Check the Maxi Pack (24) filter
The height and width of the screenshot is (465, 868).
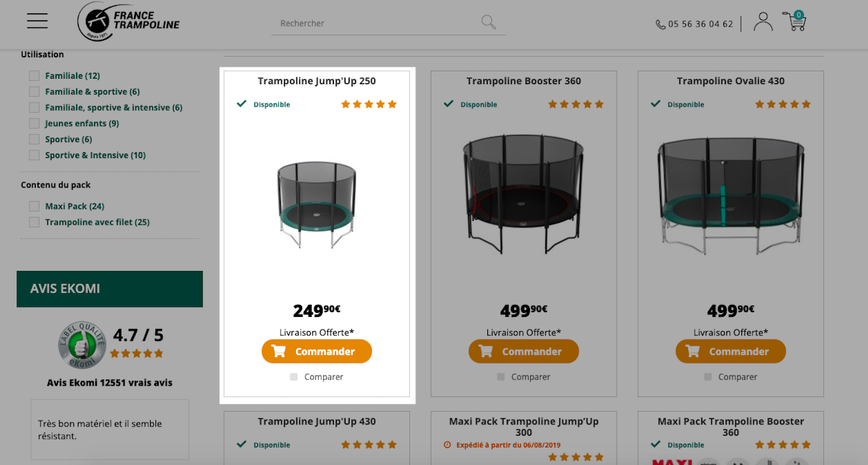click(34, 206)
